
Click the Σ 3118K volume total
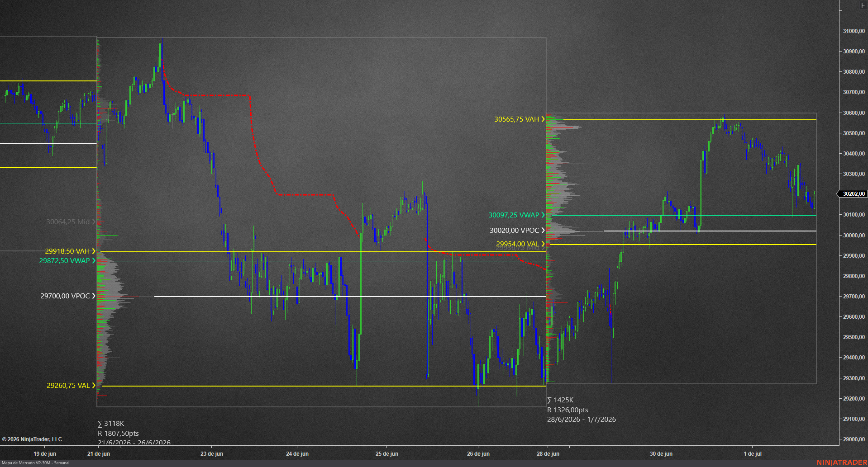pyautogui.click(x=111, y=424)
